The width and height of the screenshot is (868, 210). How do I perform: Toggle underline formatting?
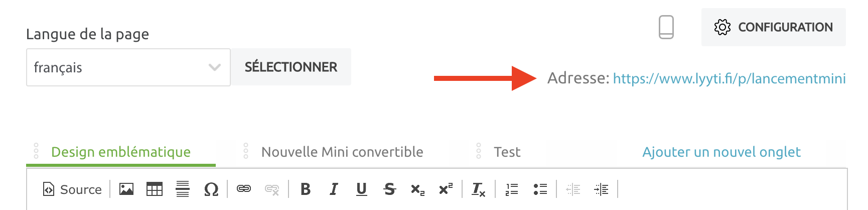pyautogui.click(x=361, y=189)
